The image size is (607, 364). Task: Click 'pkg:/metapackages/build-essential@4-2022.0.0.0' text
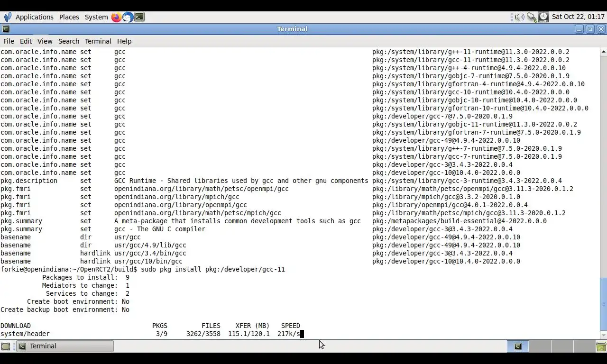pyautogui.click(x=460, y=221)
